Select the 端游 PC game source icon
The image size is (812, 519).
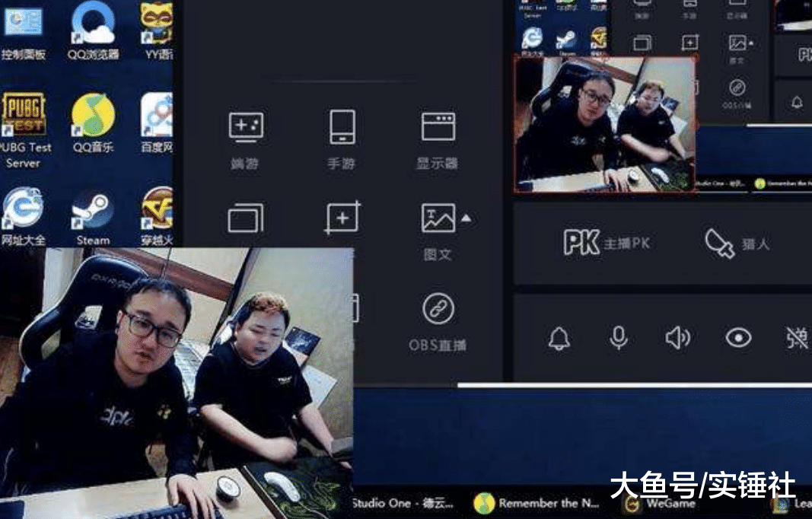[x=246, y=127]
